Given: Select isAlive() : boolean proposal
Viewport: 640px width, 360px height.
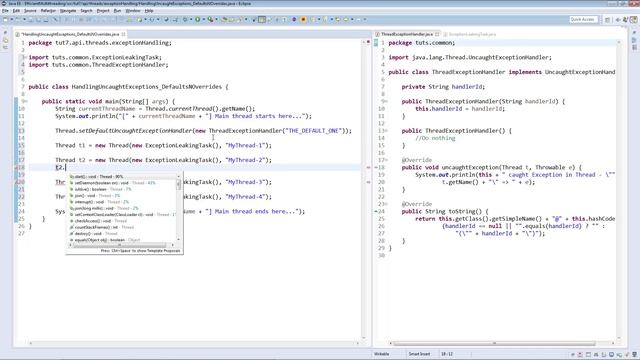Looking at the screenshot, I should click(122, 189).
